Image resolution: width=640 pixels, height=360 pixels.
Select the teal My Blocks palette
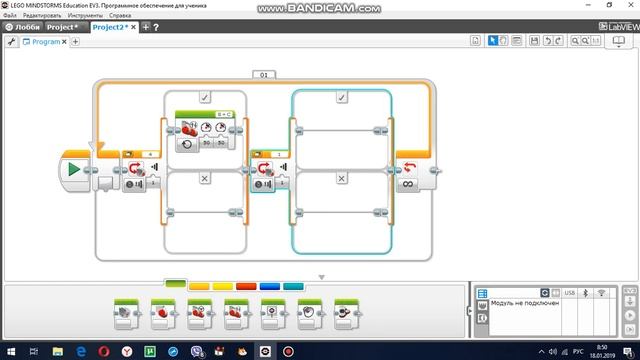coord(293,287)
